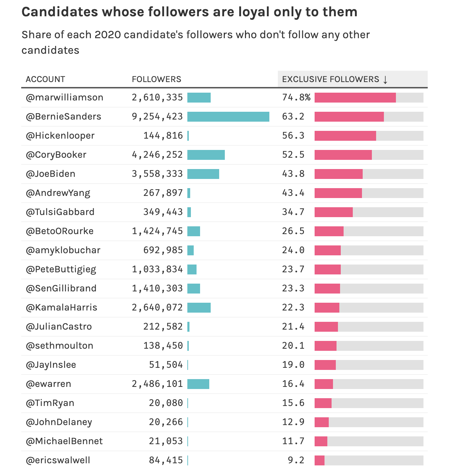This screenshot has width=456, height=476.
Task: Click the @TulsiGabbard pink exclusive bar
Action: point(334,212)
